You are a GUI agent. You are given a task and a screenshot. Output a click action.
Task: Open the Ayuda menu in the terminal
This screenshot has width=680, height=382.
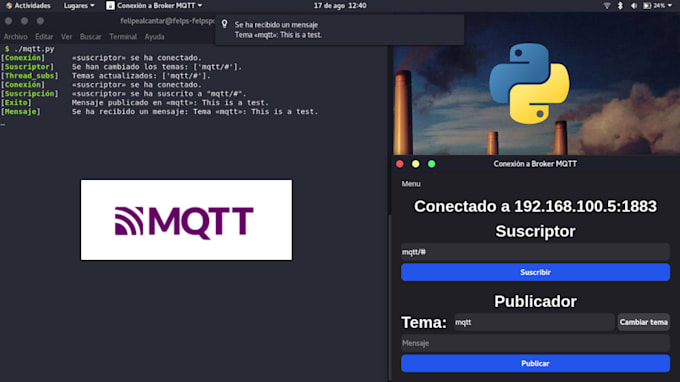pos(154,37)
